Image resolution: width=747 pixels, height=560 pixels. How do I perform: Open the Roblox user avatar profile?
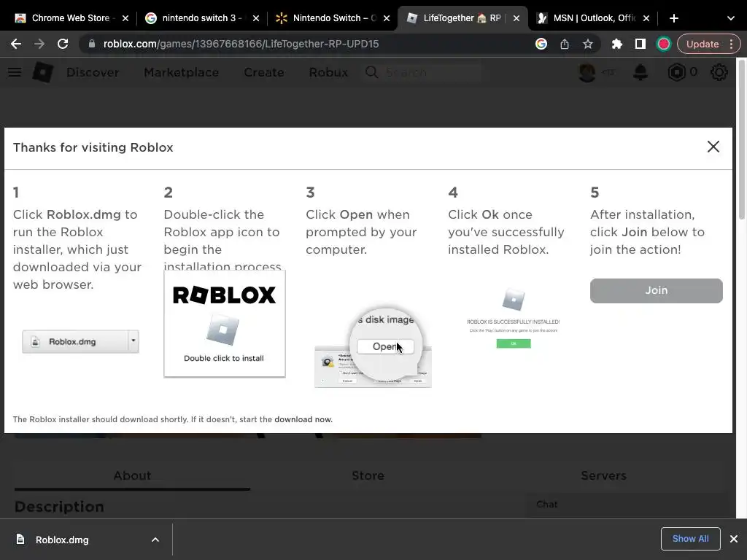pos(587,72)
